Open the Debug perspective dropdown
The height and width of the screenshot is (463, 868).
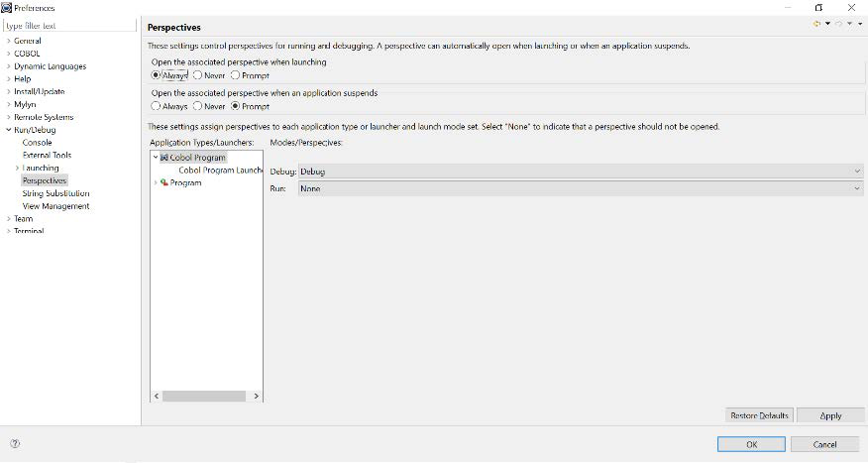pos(581,172)
